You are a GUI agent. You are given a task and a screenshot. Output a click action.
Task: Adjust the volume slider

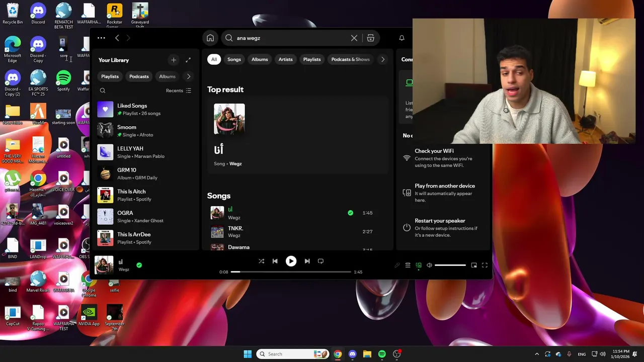450,265
